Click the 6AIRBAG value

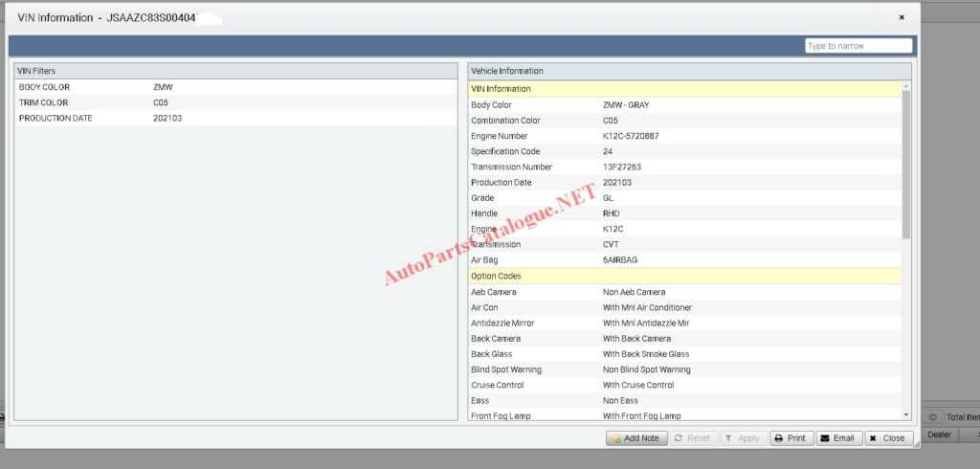pos(620,259)
